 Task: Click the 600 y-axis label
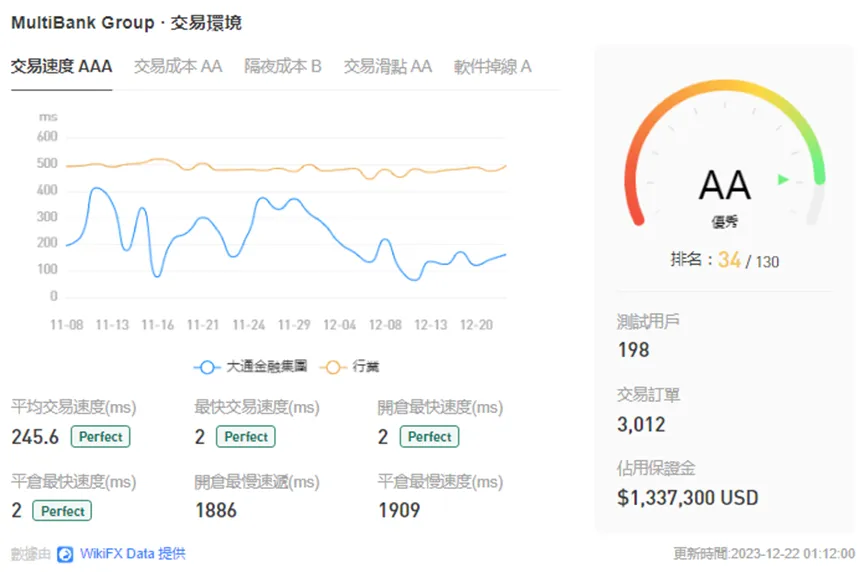[x=47, y=137]
